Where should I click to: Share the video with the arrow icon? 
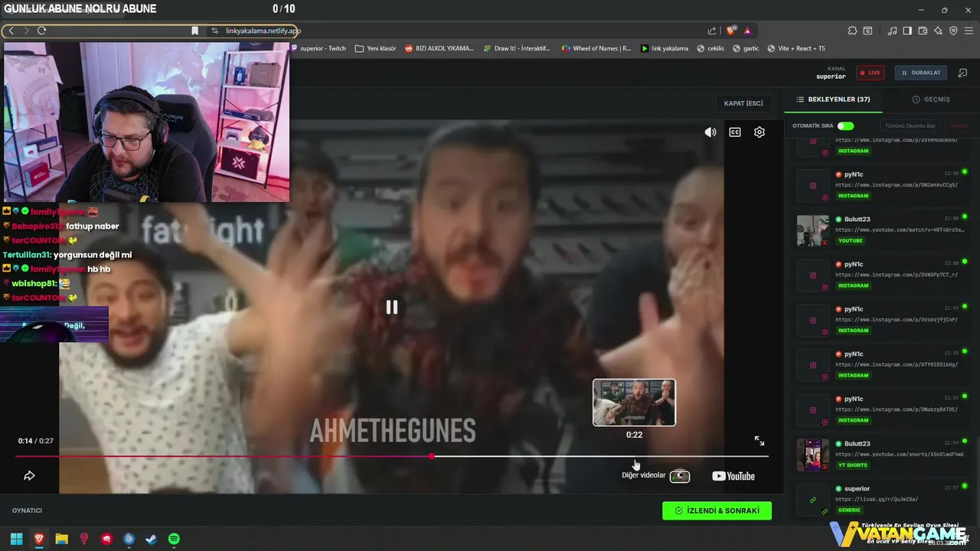pyautogui.click(x=29, y=476)
